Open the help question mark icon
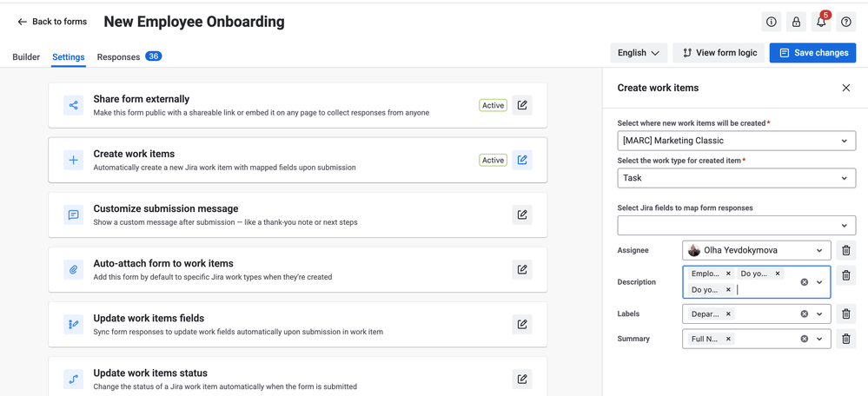 click(846, 22)
